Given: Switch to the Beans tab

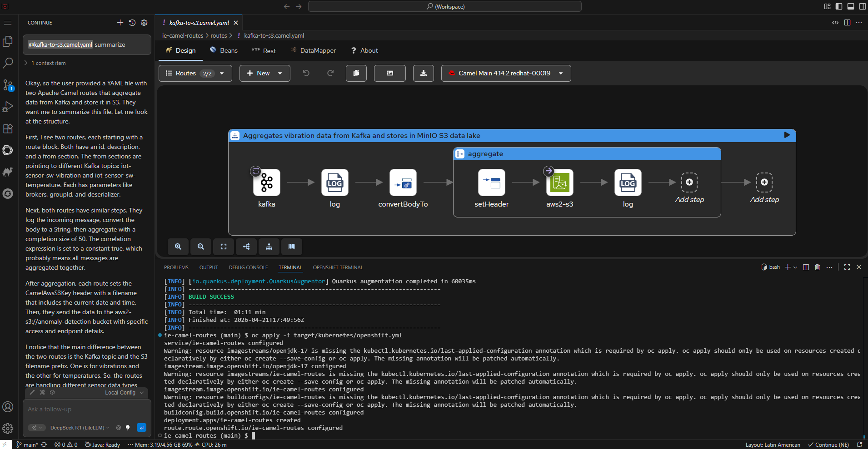Looking at the screenshot, I should (x=224, y=50).
